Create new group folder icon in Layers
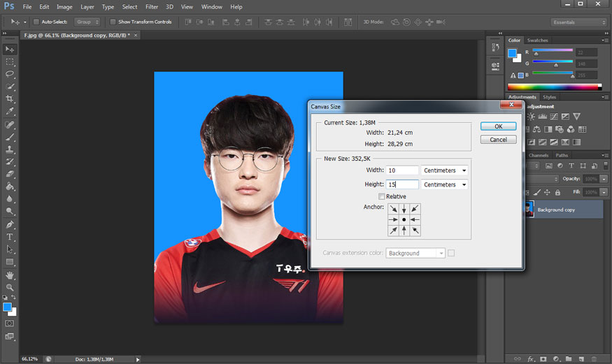The image size is (612, 364). point(569,358)
